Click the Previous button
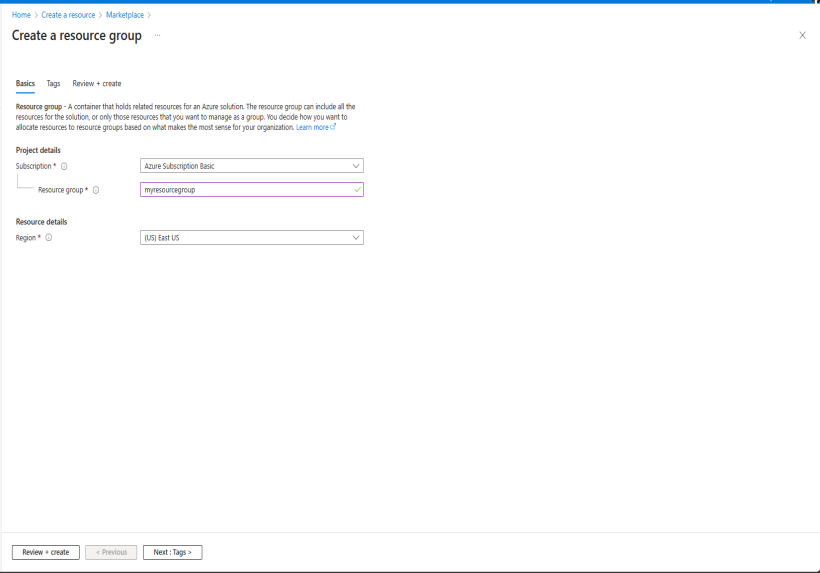The width and height of the screenshot is (820, 573). point(111,553)
